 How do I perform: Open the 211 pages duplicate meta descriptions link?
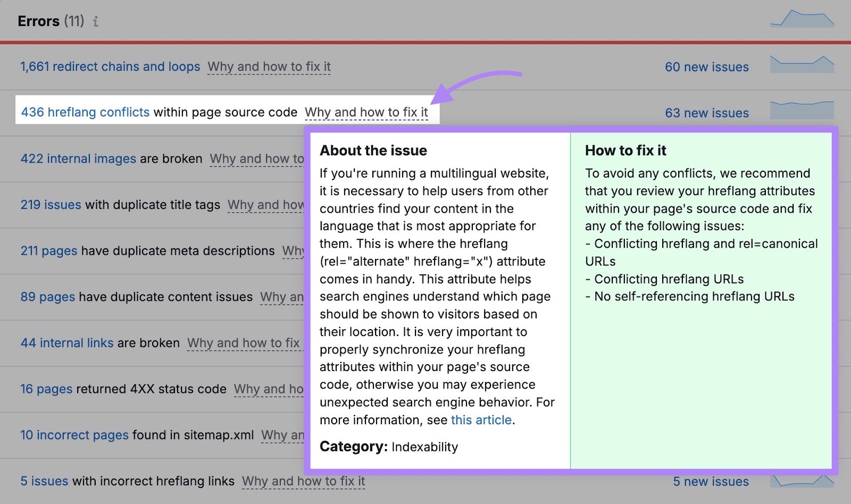49,250
